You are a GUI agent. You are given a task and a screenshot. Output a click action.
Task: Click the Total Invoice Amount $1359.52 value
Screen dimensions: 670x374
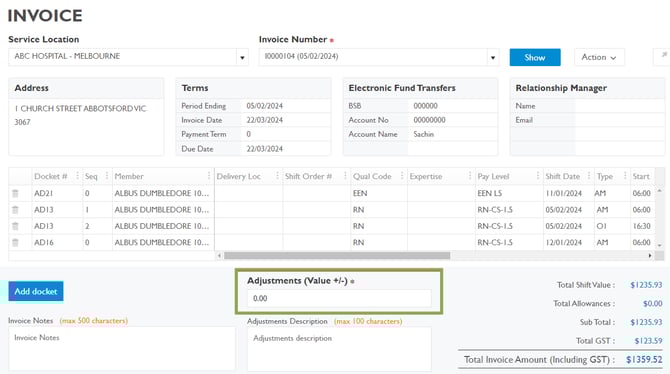(x=644, y=359)
